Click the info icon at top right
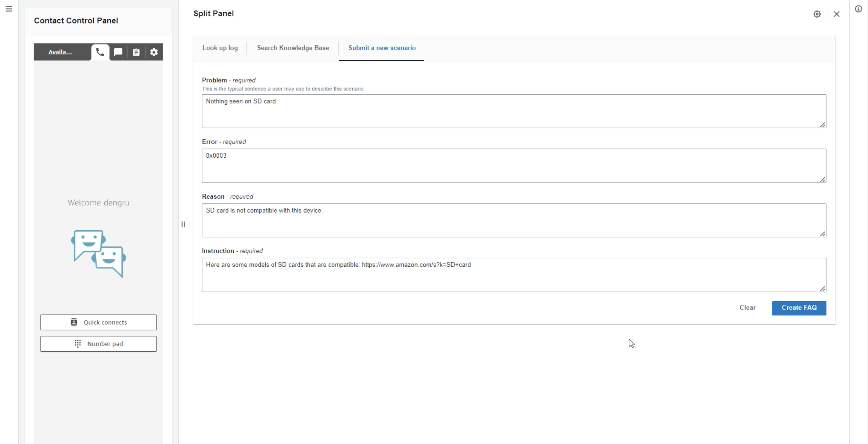868x444 pixels. coord(858,9)
